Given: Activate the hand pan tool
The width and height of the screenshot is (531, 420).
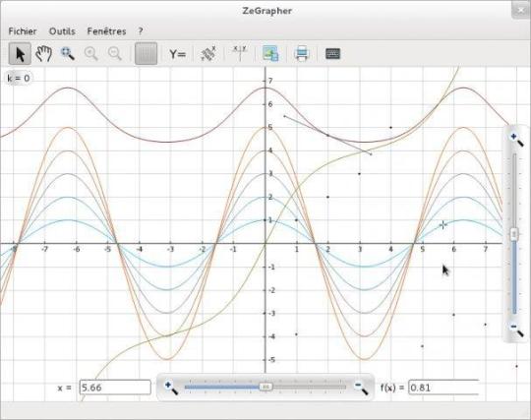Looking at the screenshot, I should click(x=44, y=54).
